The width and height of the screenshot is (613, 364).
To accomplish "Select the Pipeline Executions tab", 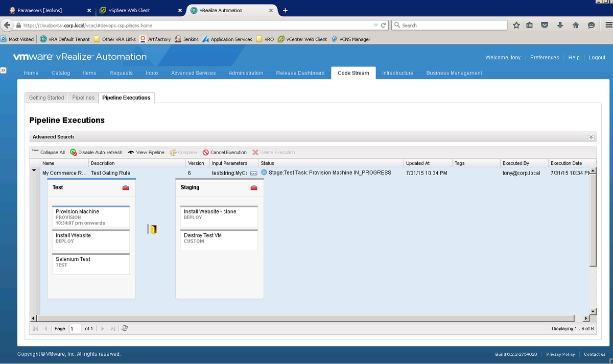I will coord(126,98).
